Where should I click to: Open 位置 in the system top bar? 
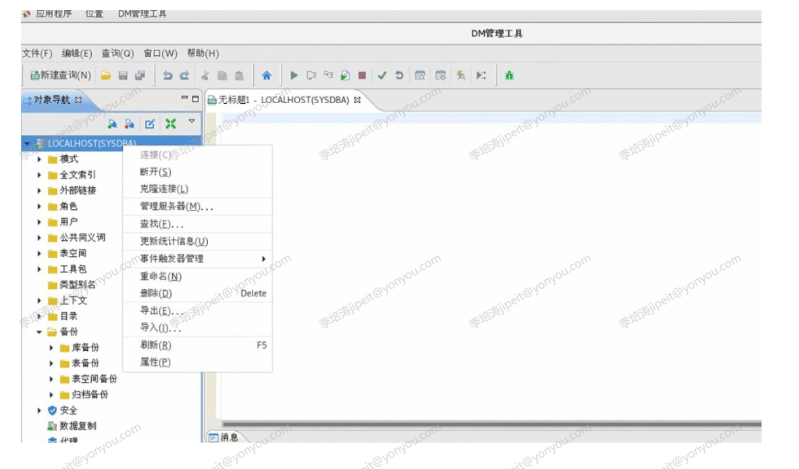(94, 14)
